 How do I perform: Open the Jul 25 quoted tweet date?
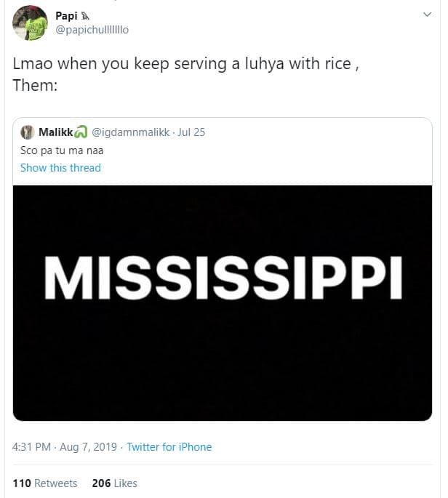click(x=193, y=132)
